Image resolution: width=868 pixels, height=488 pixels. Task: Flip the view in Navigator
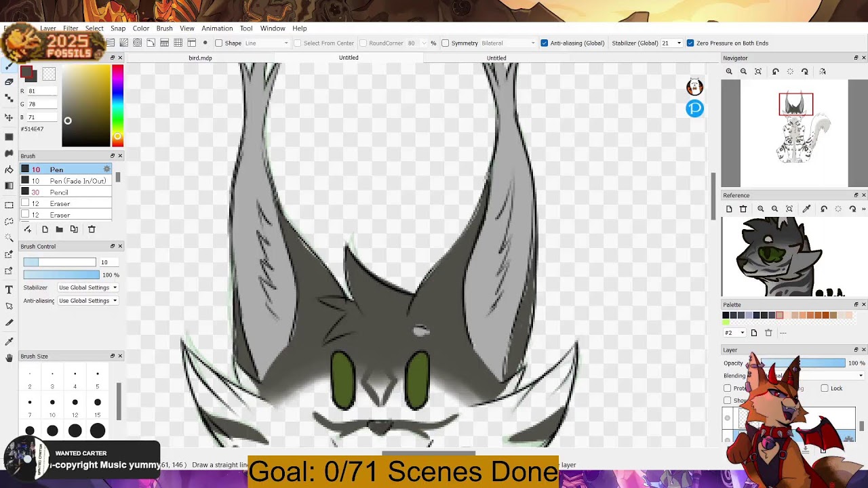pos(822,72)
